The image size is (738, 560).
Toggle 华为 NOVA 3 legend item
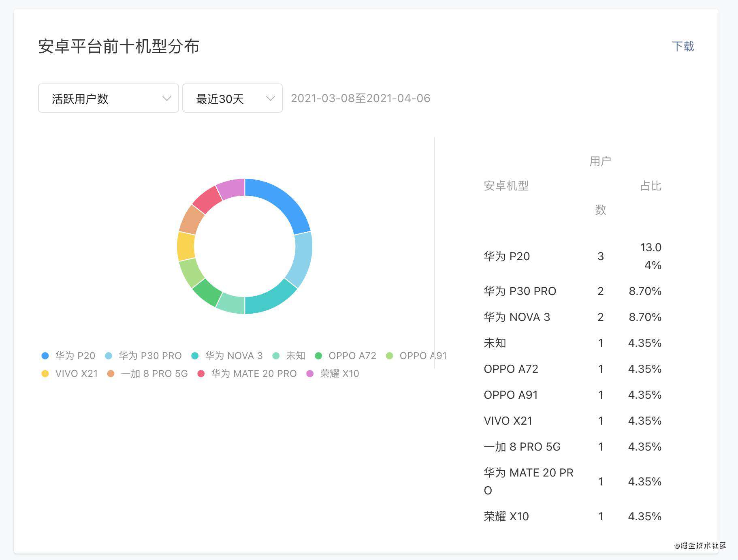point(227,356)
